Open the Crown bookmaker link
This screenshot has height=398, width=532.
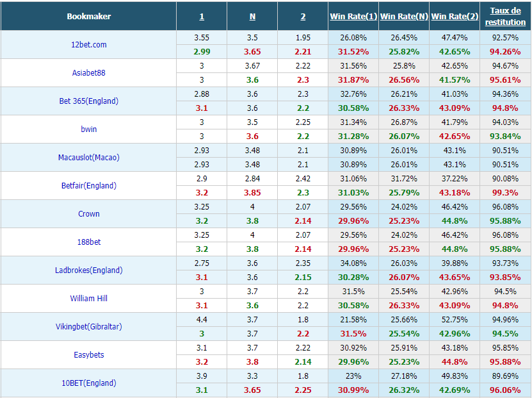point(89,213)
